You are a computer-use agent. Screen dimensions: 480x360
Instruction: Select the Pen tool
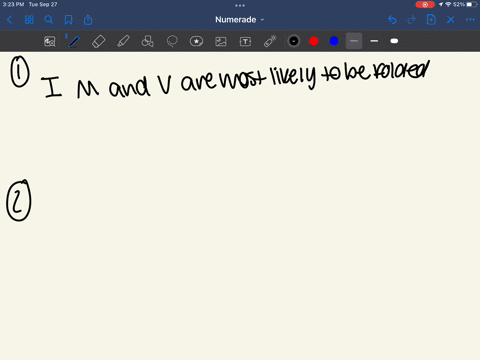tap(74, 41)
